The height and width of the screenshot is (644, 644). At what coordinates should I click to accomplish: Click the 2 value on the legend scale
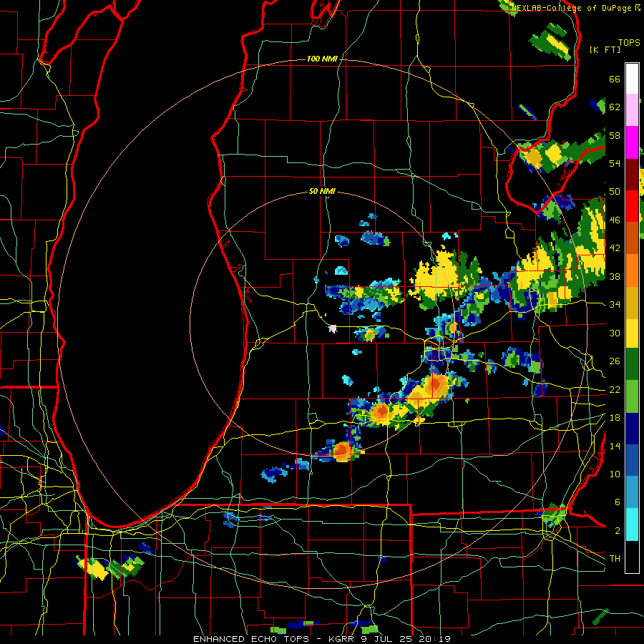point(617,531)
